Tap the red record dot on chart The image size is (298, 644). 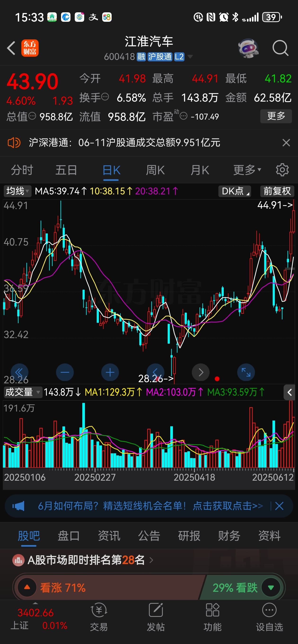click(217, 379)
